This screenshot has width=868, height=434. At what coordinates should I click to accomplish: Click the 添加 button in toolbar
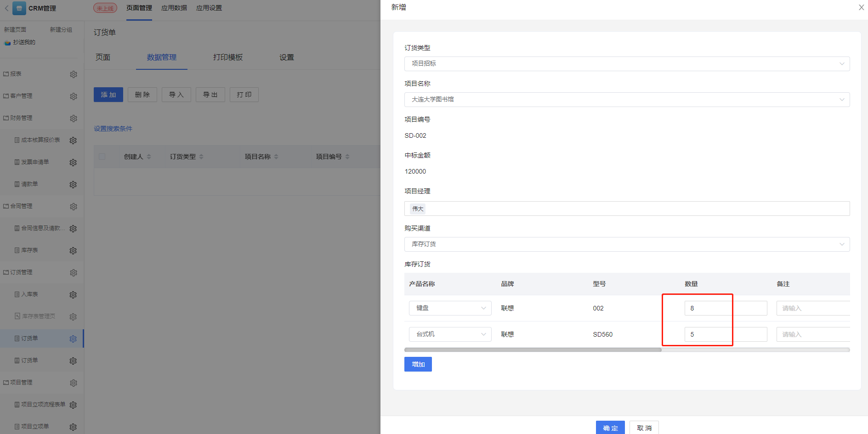[108, 95]
